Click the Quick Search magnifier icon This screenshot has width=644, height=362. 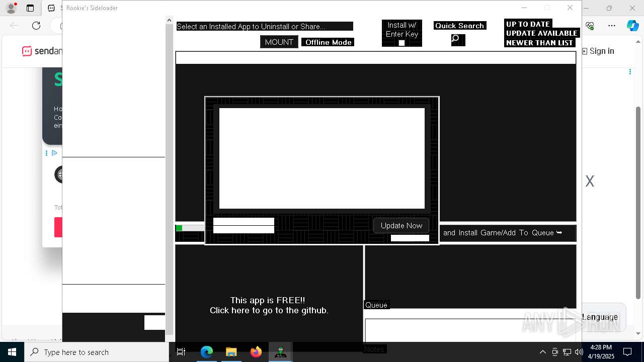[458, 40]
